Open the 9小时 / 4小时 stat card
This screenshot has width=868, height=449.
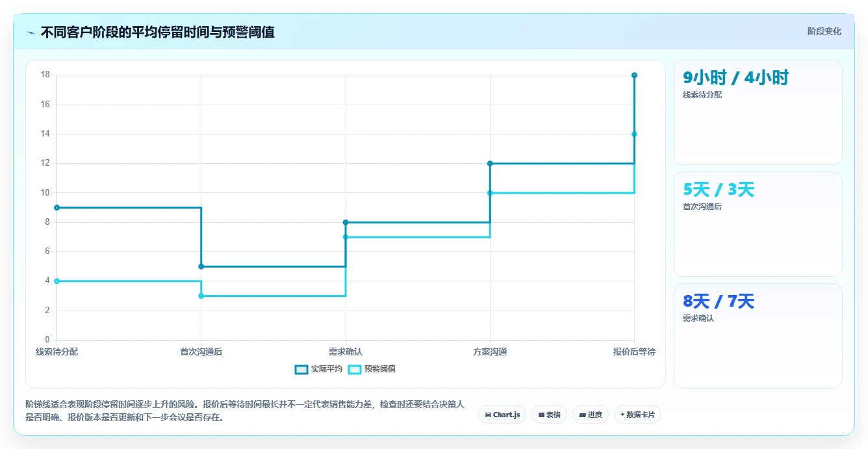click(758, 112)
